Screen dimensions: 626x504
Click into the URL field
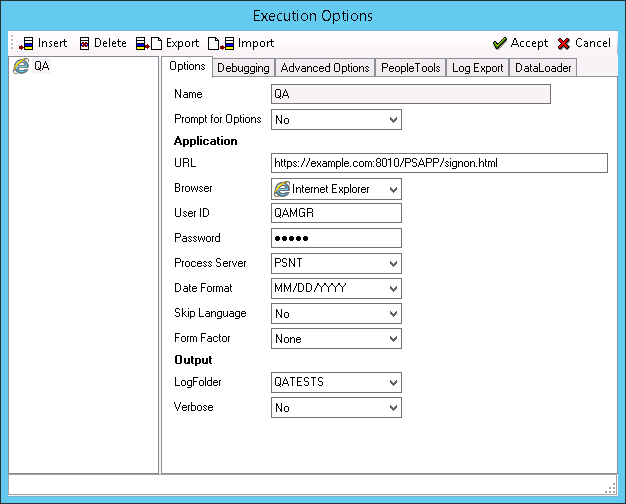pyautogui.click(x=439, y=163)
